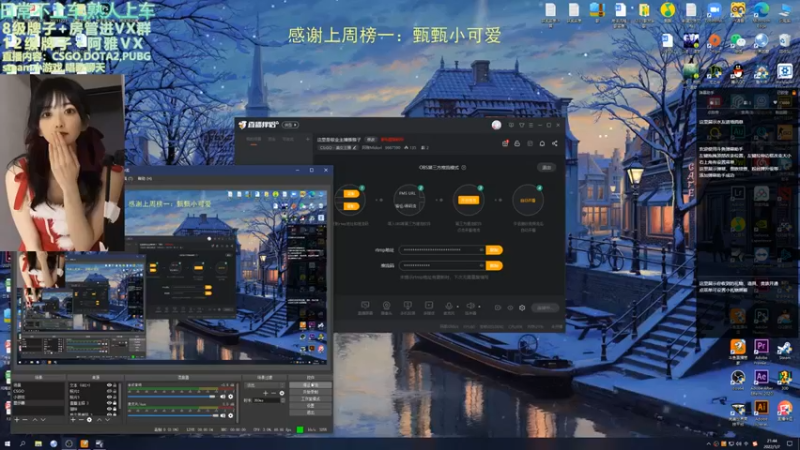Launch QQ penguin desktop shortcut
The width and height of the screenshot is (800, 450).
click(x=737, y=72)
